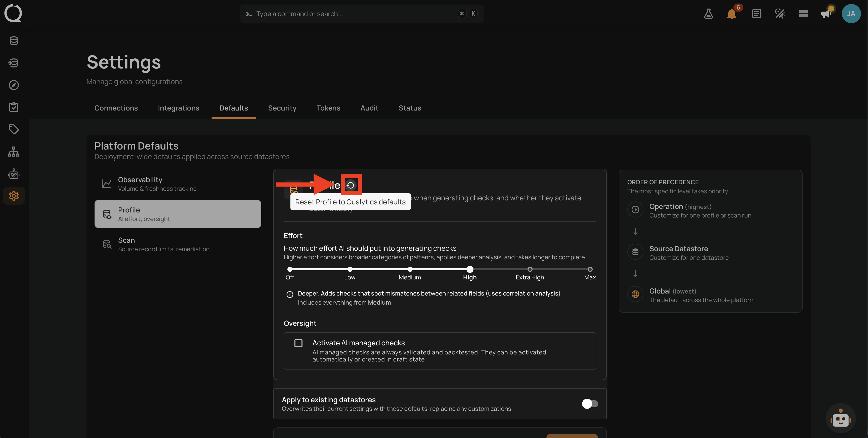
Task: Click the 'Source Datastore' precedence text
Action: (678, 249)
